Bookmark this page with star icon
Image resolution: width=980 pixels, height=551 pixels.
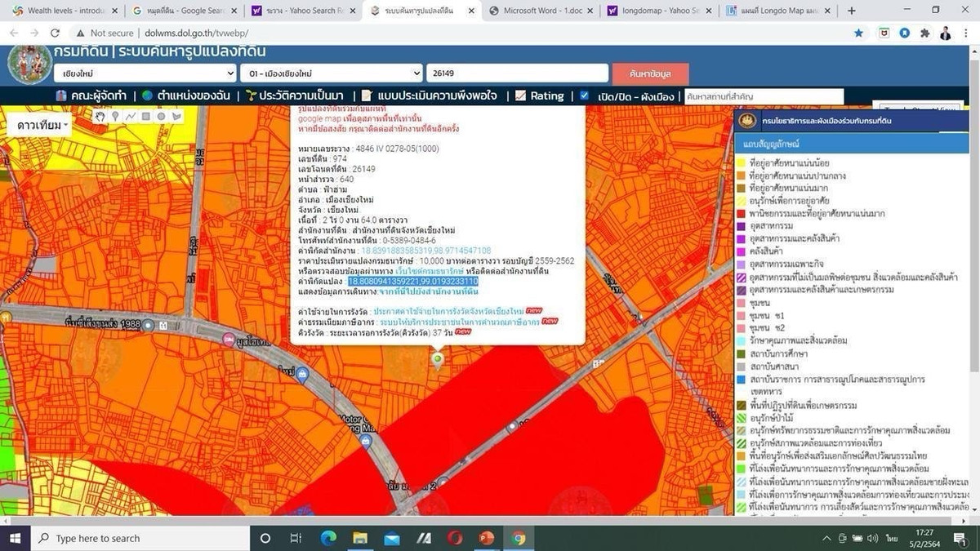tap(858, 33)
